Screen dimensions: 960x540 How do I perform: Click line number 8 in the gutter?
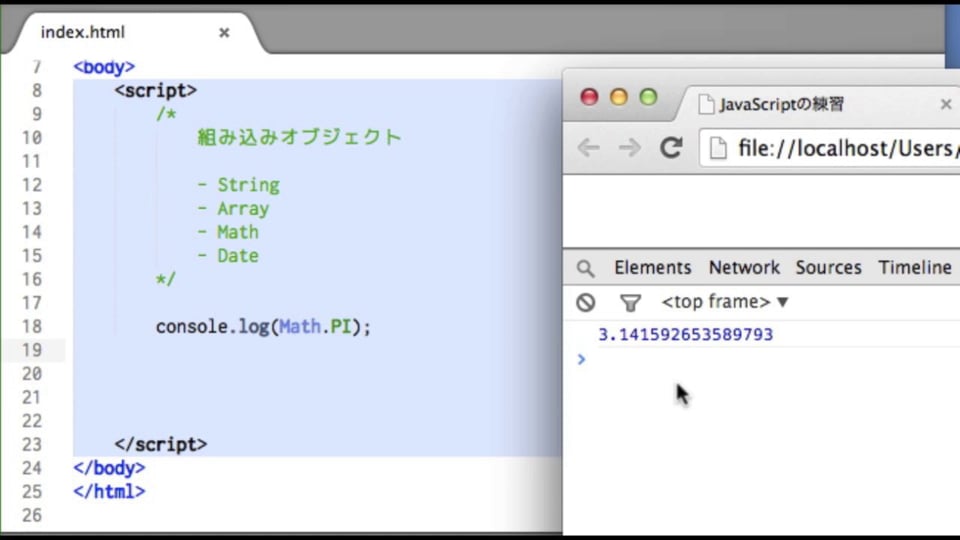[x=37, y=91]
